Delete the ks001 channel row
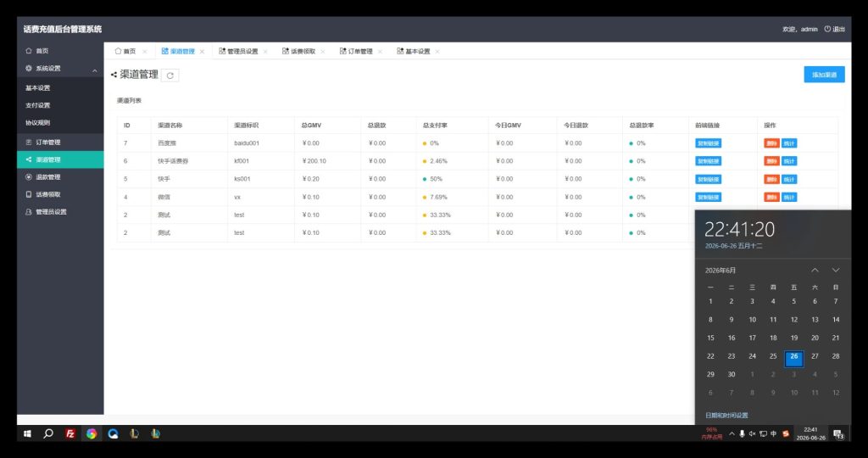 pyautogui.click(x=771, y=180)
